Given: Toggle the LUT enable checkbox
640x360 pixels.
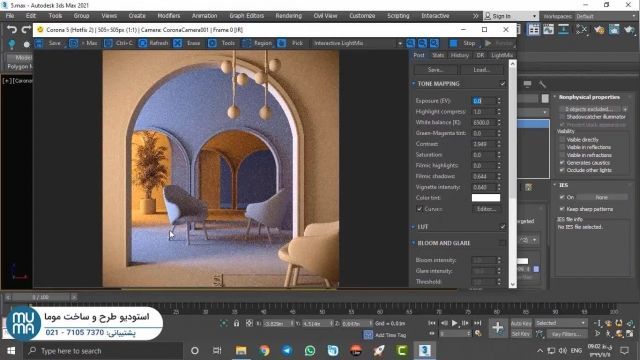Looking at the screenshot, I should coord(502,227).
